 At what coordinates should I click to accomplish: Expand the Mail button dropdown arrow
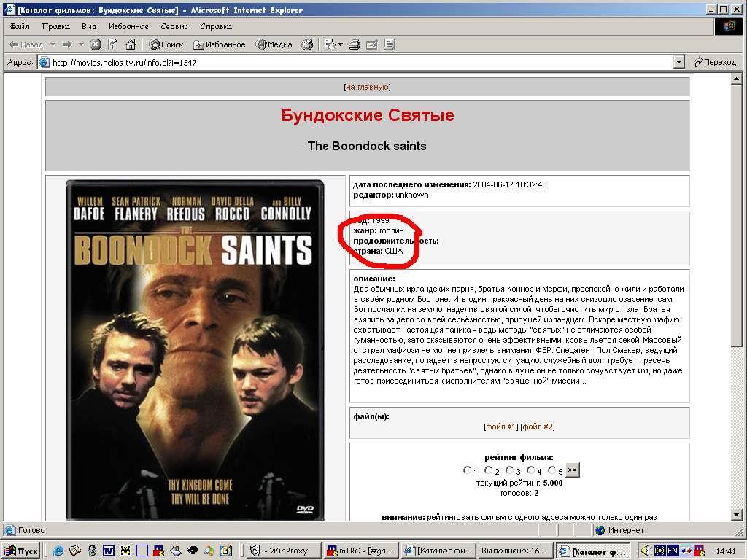point(340,44)
